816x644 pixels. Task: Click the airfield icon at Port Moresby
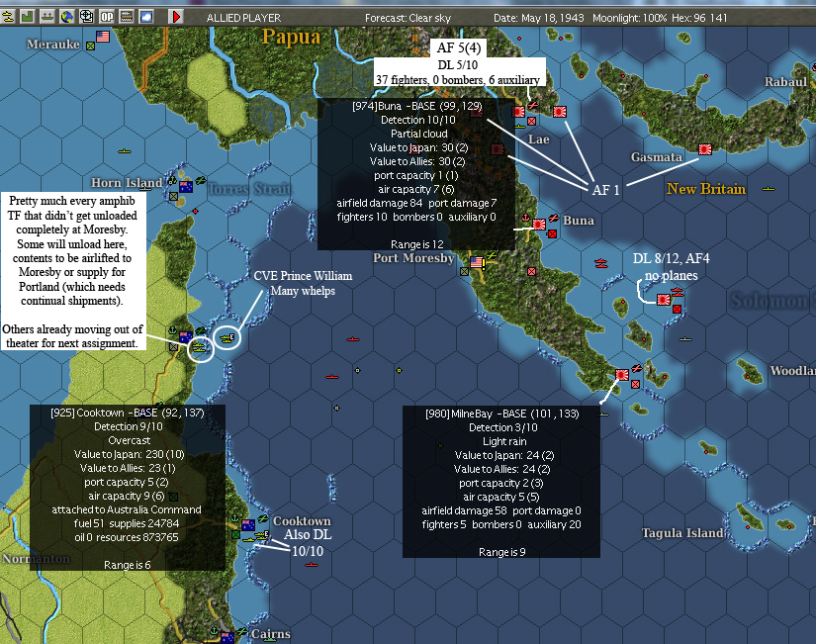[491, 255]
